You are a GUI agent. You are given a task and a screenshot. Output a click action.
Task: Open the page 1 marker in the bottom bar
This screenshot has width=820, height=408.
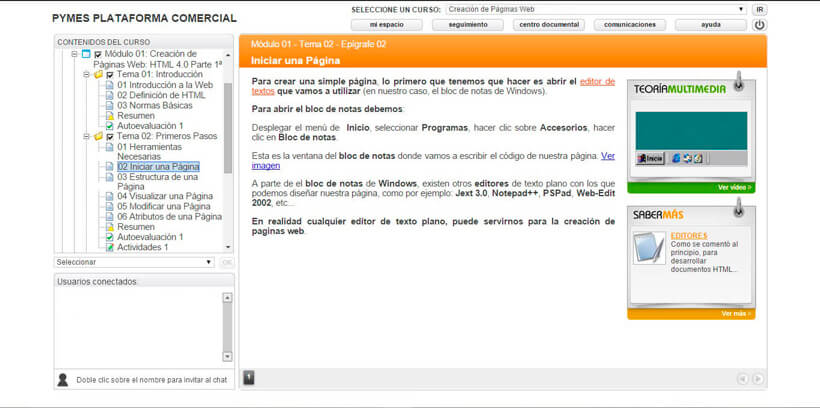pos(249,377)
